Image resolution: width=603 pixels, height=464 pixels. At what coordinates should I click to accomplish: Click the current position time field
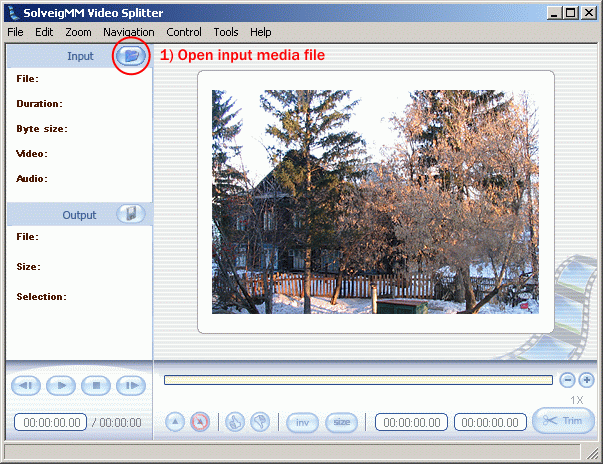coord(51,422)
